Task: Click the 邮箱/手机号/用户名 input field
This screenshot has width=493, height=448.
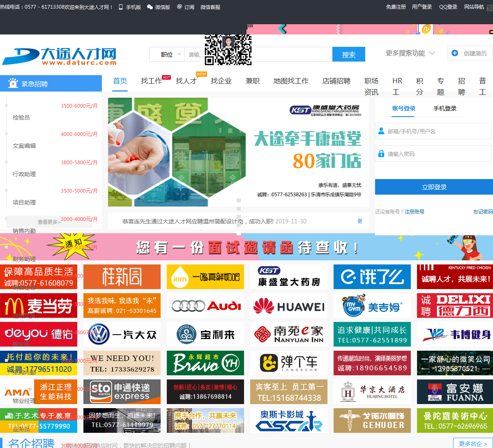Action: click(433, 131)
